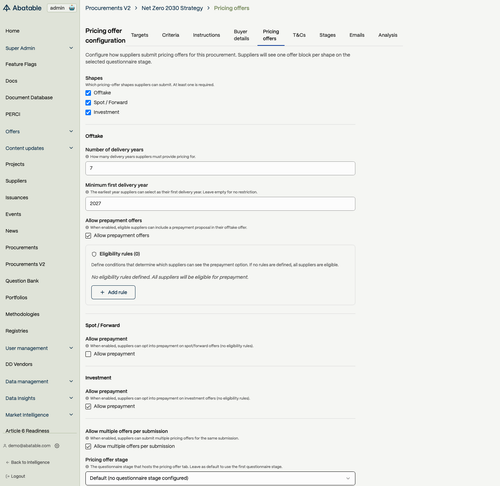The height and width of the screenshot is (486, 500).
Task: Follow the Procurements V2 breadcrumb link
Action: point(108,8)
